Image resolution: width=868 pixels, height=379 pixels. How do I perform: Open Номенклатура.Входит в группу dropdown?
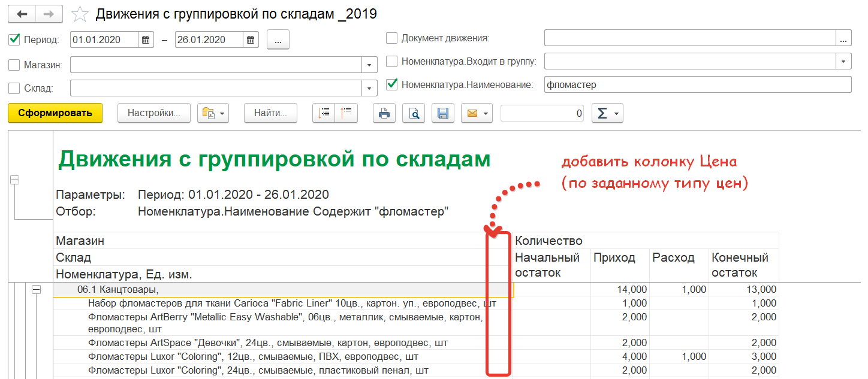844,61
